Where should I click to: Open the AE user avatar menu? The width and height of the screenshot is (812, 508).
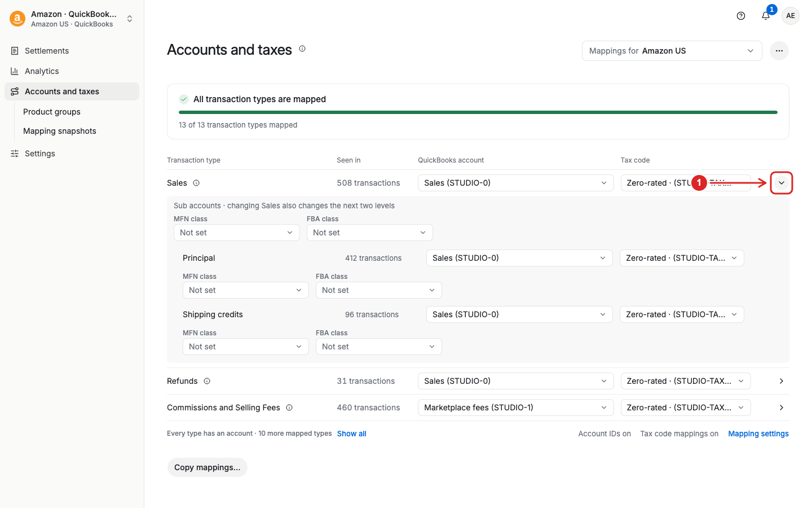(x=791, y=16)
